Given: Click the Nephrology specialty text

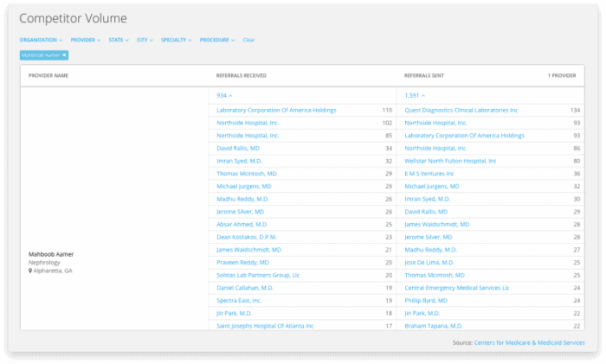Looking at the screenshot, I should pyautogui.click(x=44, y=263).
